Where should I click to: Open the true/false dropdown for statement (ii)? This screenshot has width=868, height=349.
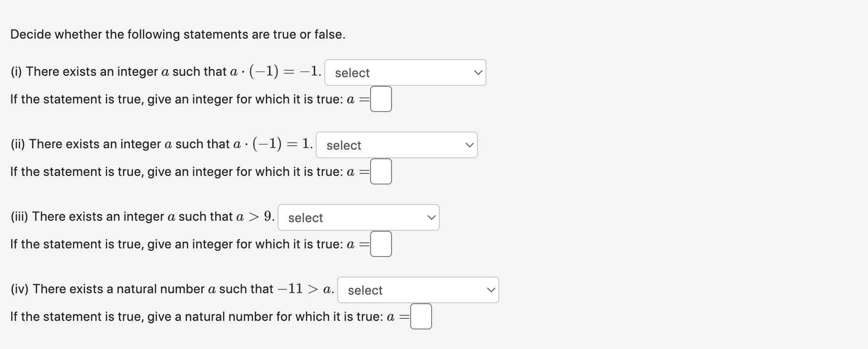(x=396, y=145)
